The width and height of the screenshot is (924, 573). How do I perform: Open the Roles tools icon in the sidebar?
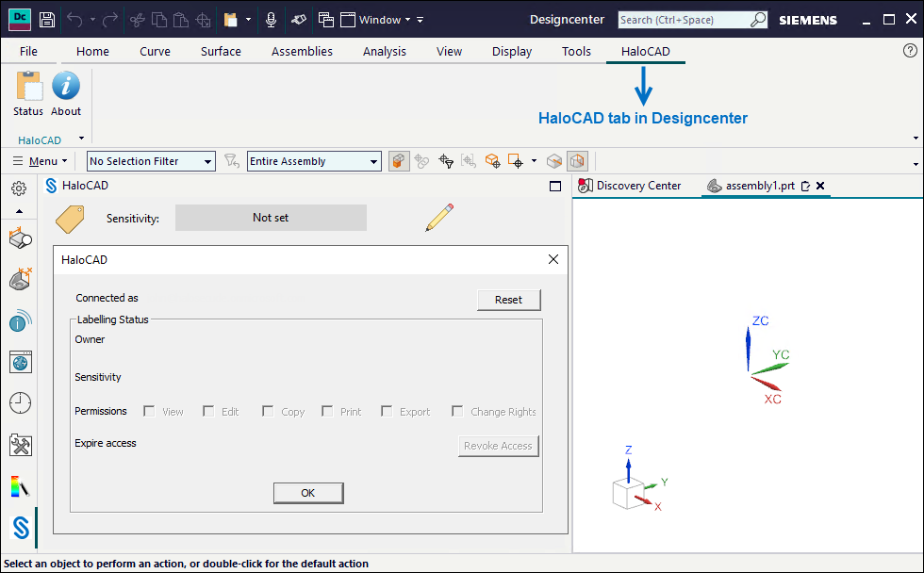coord(20,445)
